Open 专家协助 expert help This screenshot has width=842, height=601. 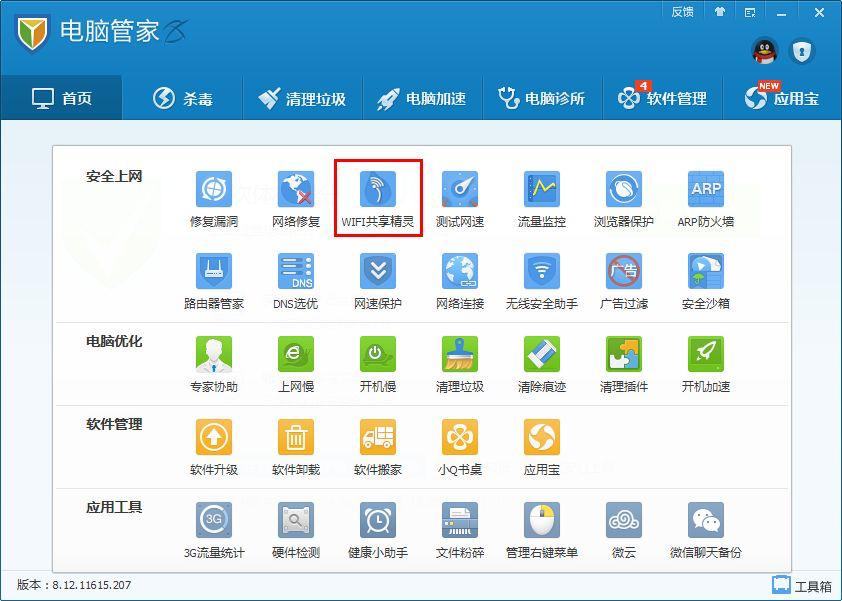pyautogui.click(x=214, y=364)
